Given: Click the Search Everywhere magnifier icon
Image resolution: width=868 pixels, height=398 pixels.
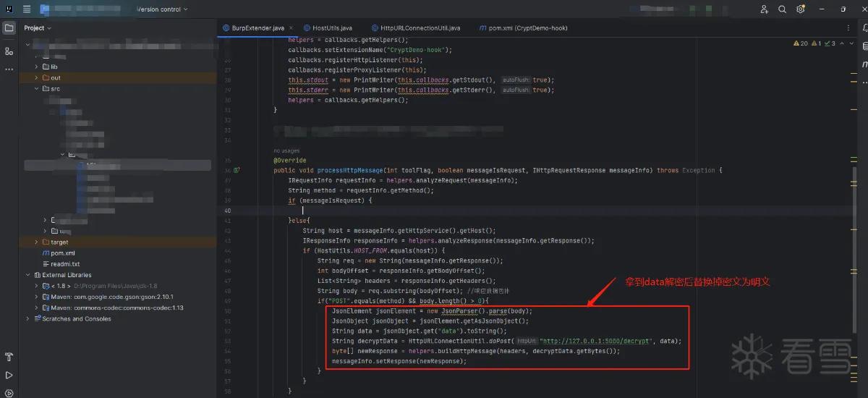Looking at the screenshot, I should click(782, 9).
